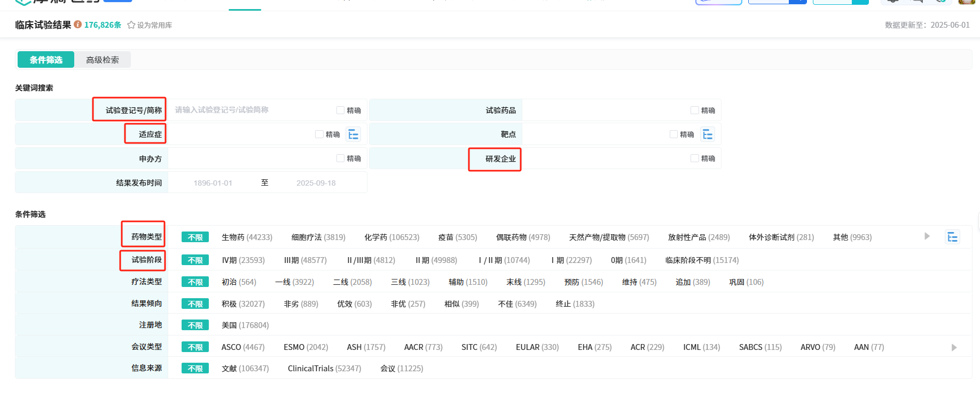The width and height of the screenshot is (980, 399).
Task: Check the 精确 box for 研发企业
Action: coord(694,158)
